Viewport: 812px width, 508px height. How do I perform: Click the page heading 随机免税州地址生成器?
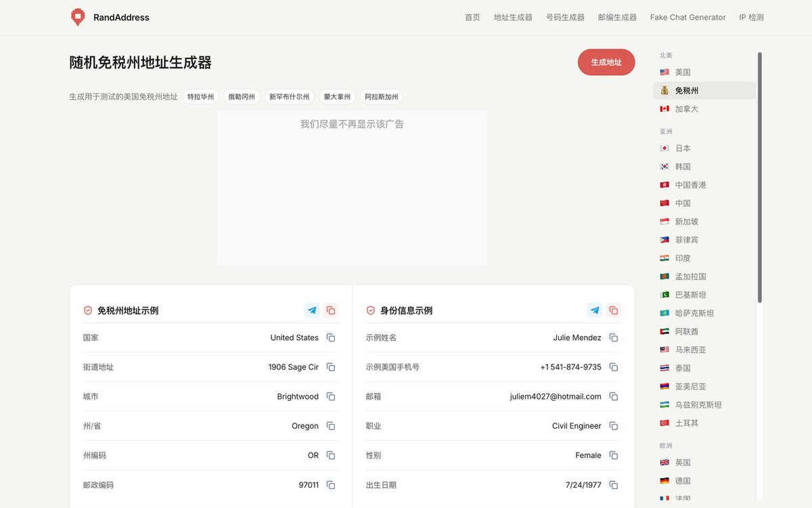141,62
